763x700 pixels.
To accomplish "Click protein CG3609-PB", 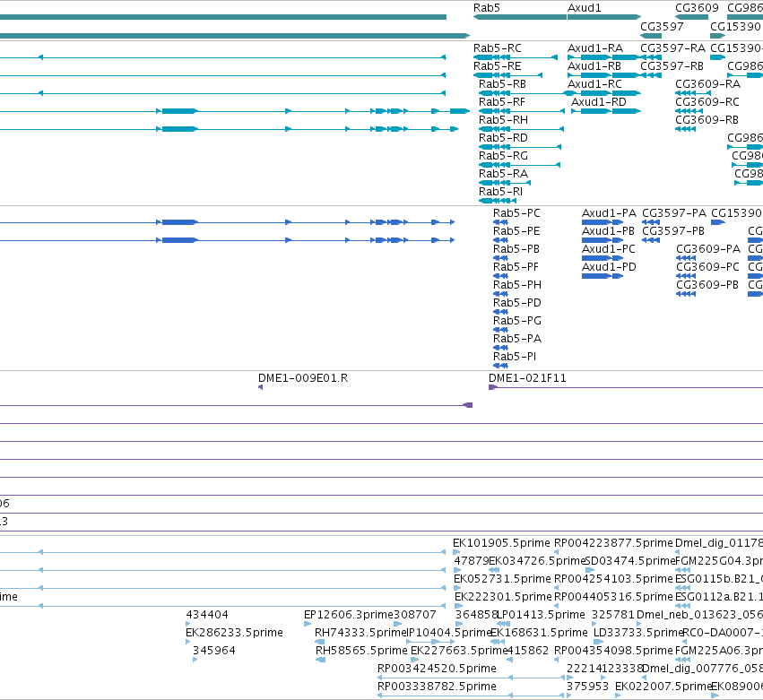I will [x=707, y=286].
